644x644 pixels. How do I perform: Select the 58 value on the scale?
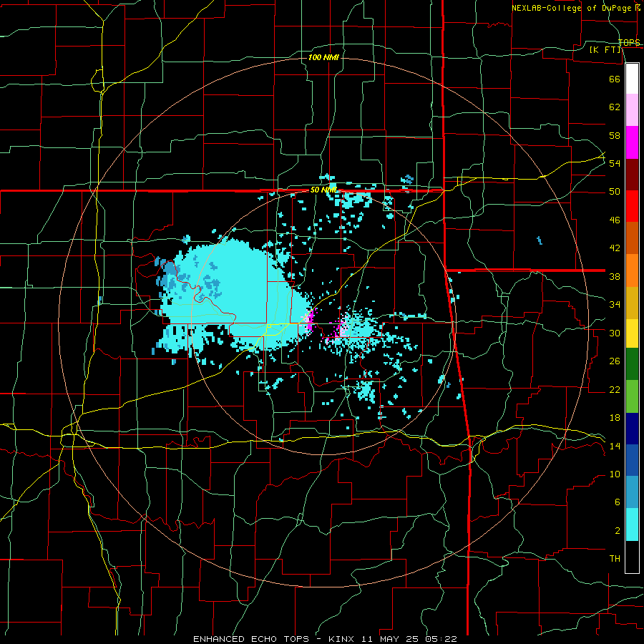[x=615, y=135]
